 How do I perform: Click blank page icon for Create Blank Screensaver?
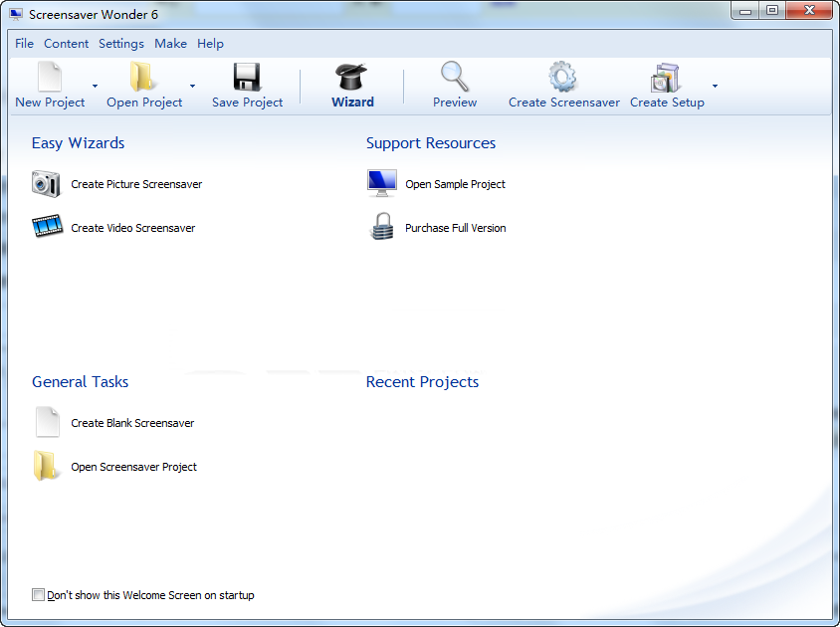point(48,422)
